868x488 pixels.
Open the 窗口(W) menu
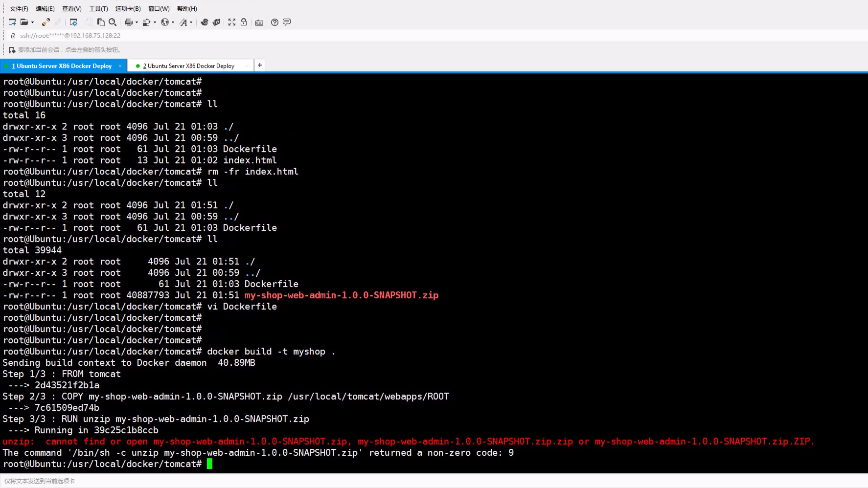click(159, 9)
